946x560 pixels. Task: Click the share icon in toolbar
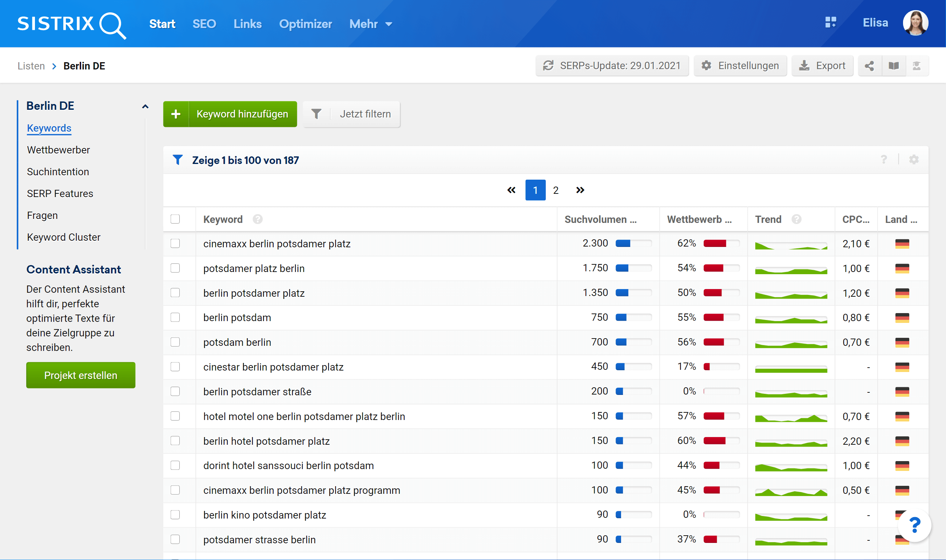click(x=869, y=66)
